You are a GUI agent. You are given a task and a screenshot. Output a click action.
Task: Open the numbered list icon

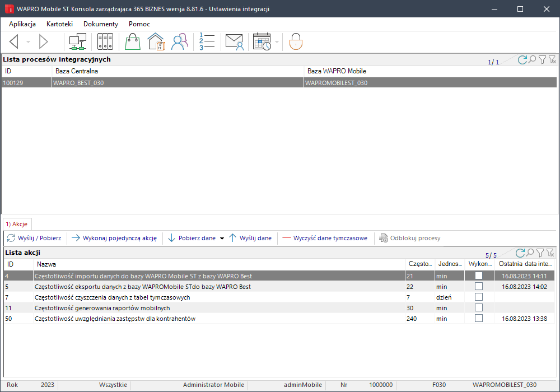point(207,42)
